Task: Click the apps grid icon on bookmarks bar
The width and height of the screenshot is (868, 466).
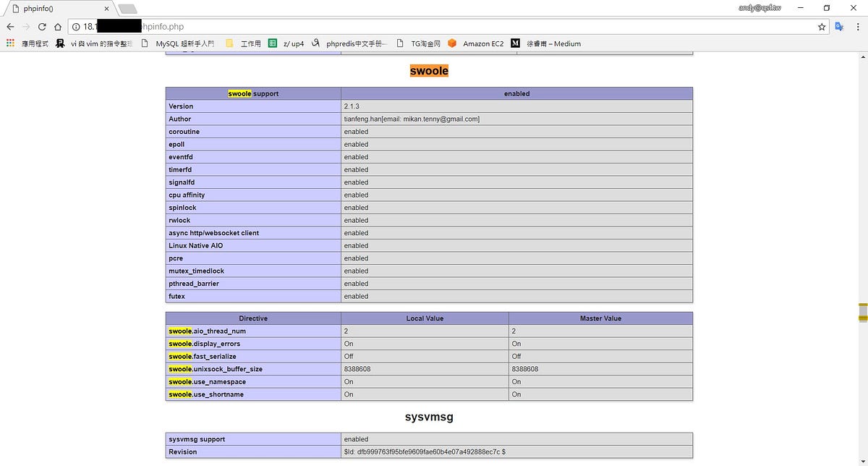Action: coord(10,43)
